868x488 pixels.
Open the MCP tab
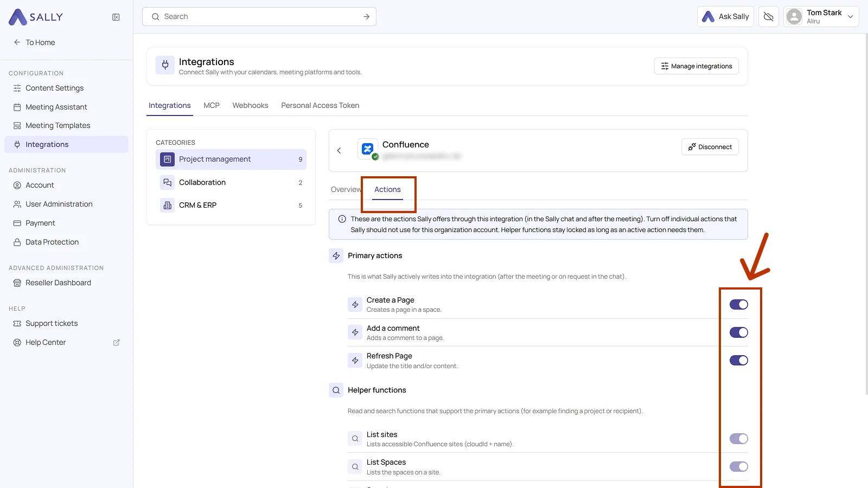212,106
